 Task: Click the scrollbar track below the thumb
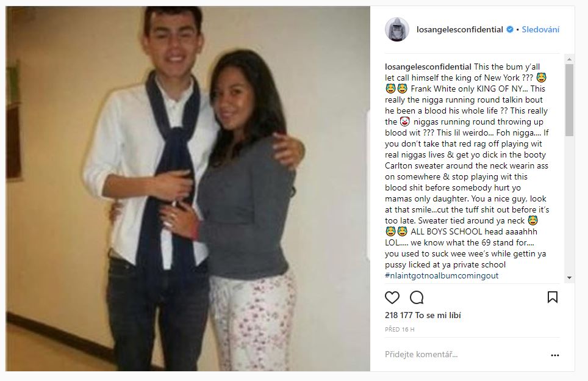tap(569, 205)
